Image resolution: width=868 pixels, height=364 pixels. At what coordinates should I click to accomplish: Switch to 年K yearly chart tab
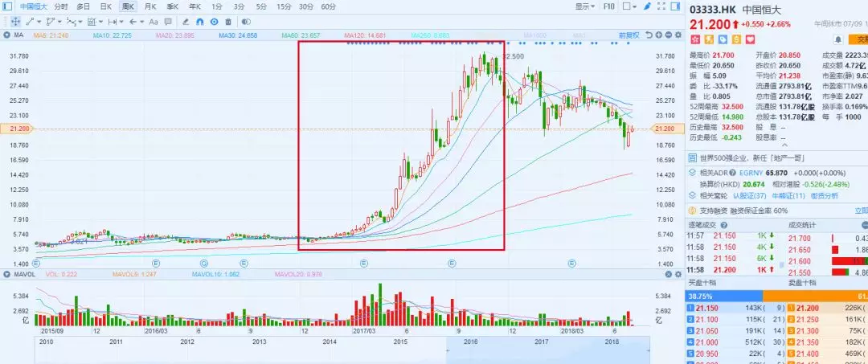194,6
